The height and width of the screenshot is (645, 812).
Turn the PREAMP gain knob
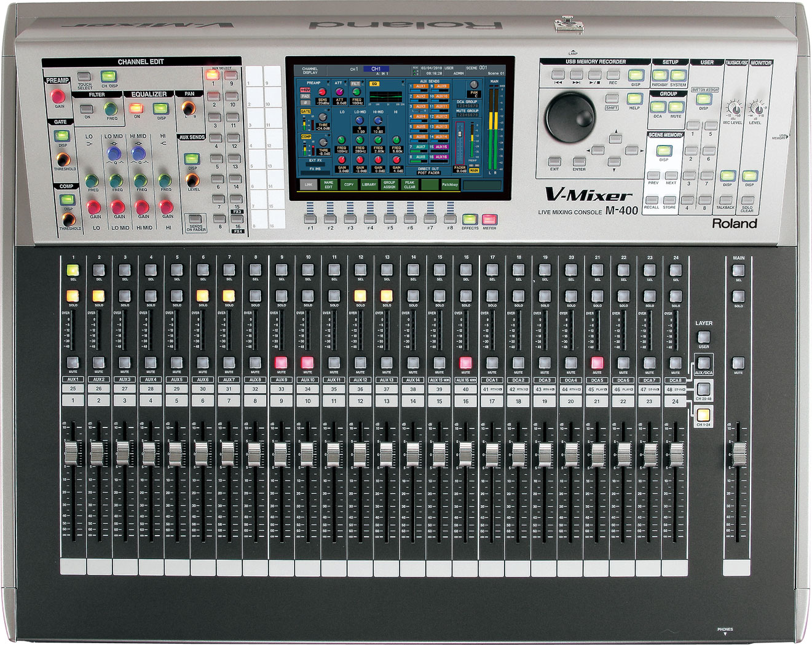pos(58,96)
